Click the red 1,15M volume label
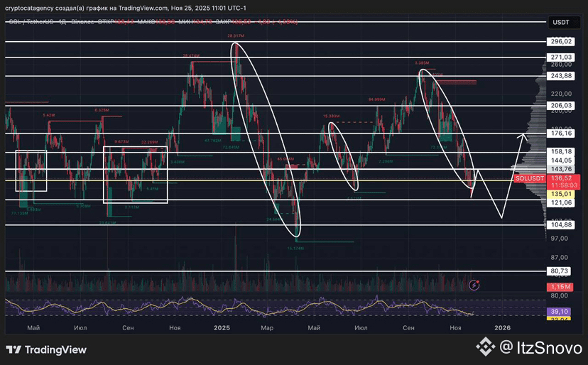Image resolution: width=588 pixels, height=365 pixels. click(x=561, y=285)
